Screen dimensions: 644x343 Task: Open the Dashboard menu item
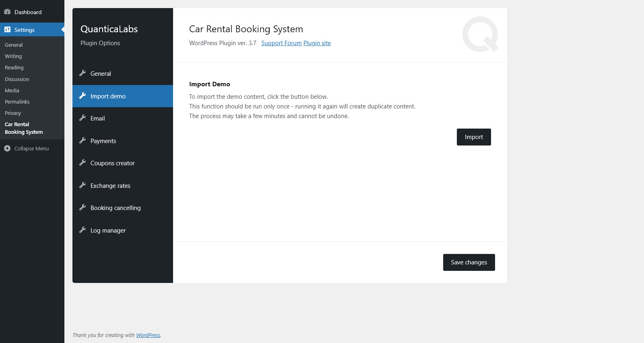[x=32, y=12]
